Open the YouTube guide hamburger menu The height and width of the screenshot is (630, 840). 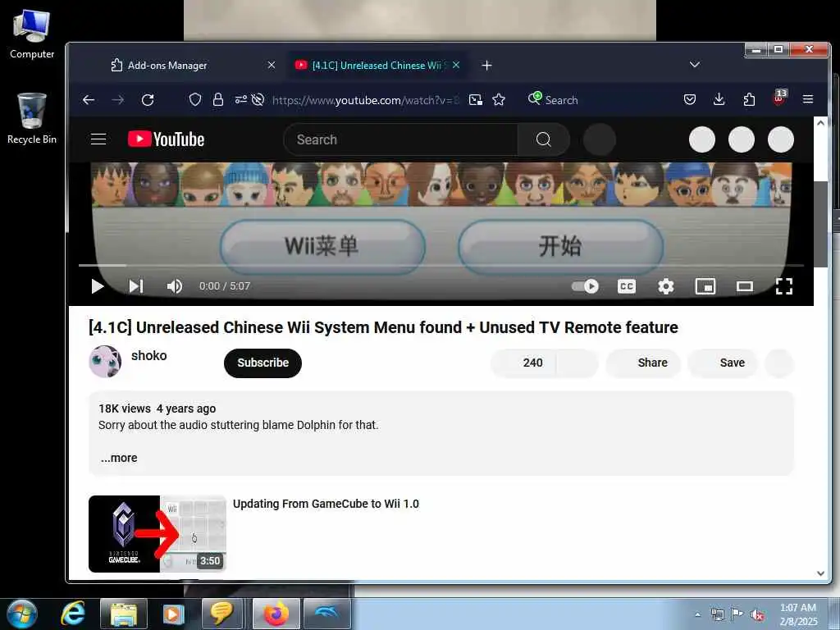click(x=98, y=139)
